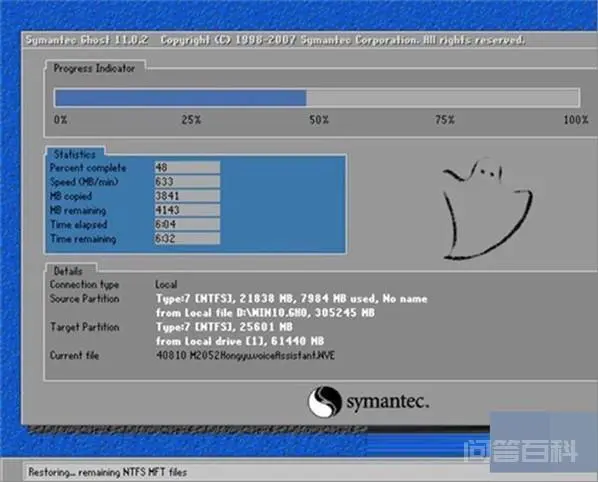
Task: Click the Percent complete label
Action: [x=88, y=168]
